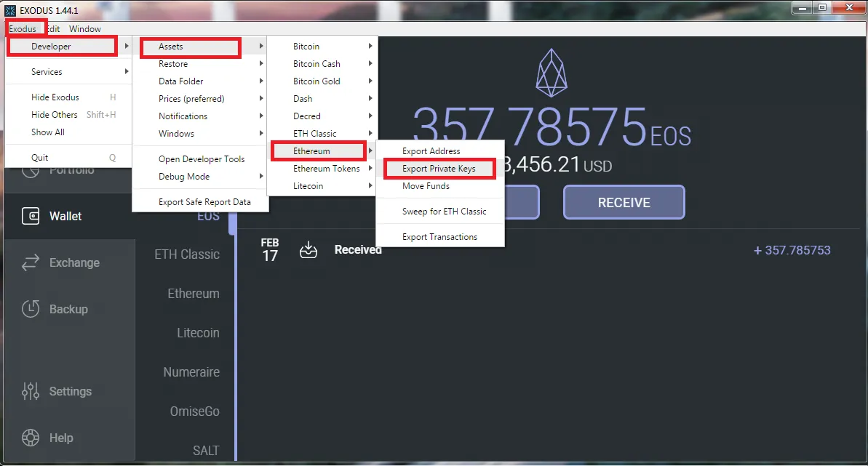Choose Sweep for ETH Classic
This screenshot has width=868, height=466.
tap(440, 212)
